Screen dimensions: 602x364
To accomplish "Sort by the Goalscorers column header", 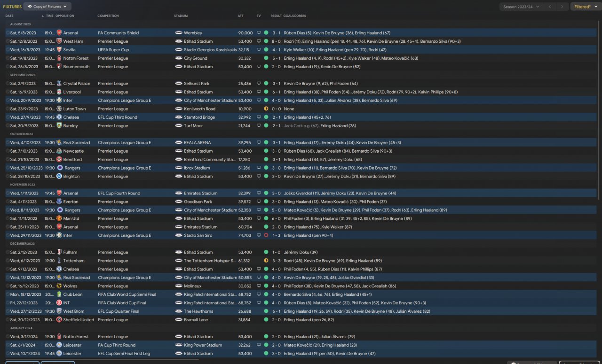I will click(295, 16).
